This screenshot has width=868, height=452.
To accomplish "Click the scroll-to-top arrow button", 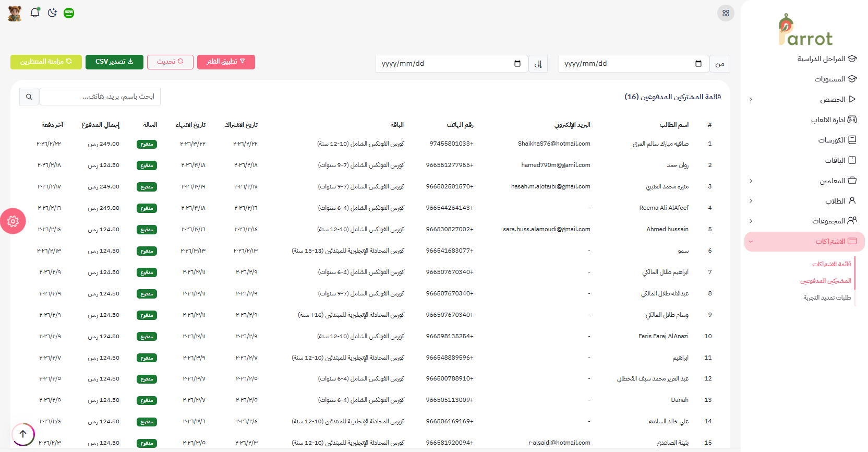I will point(23,434).
